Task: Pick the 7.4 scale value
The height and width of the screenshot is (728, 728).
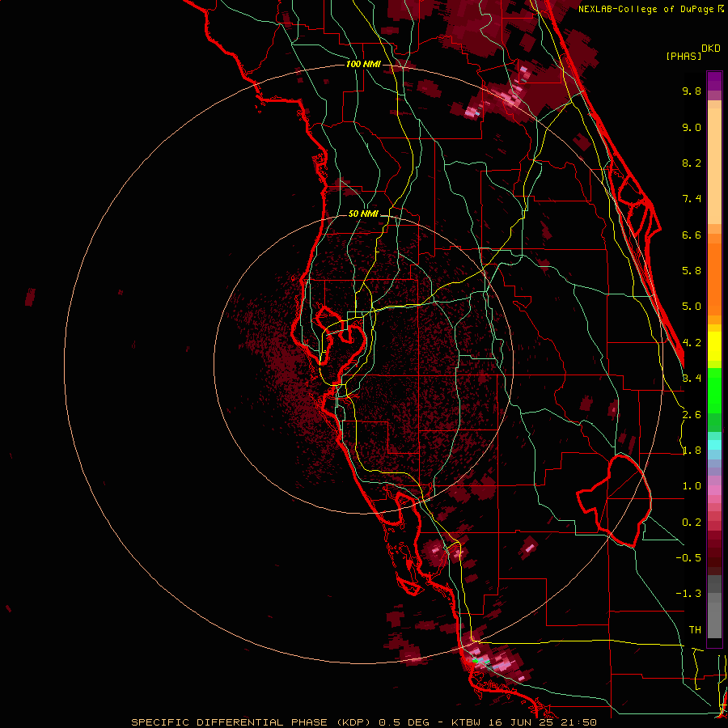Action: pos(692,199)
